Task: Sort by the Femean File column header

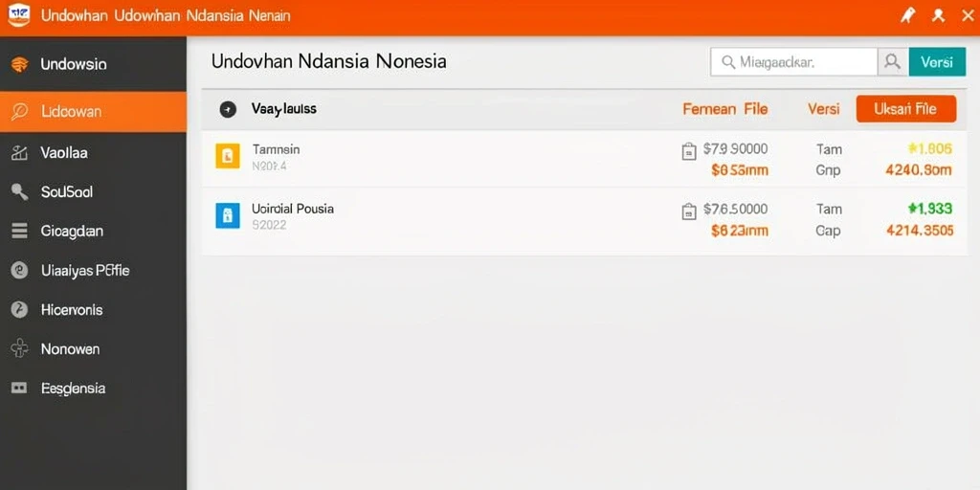Action: (x=725, y=109)
